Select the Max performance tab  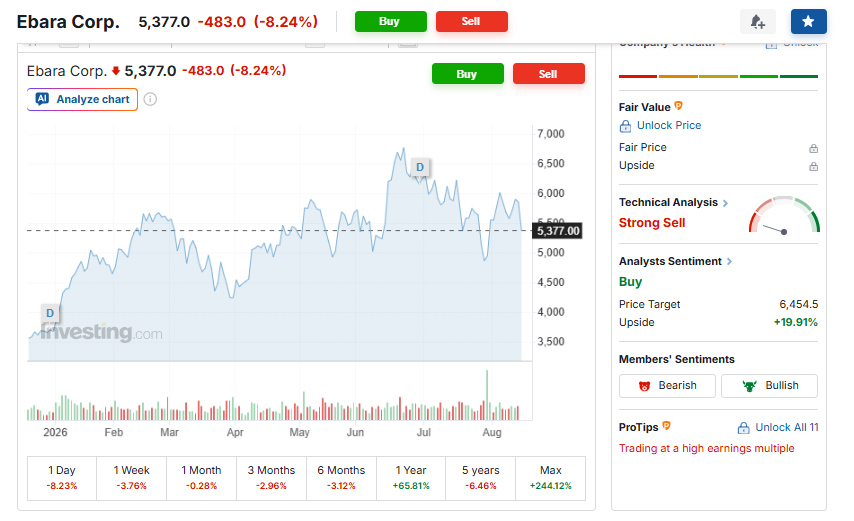(x=550, y=478)
